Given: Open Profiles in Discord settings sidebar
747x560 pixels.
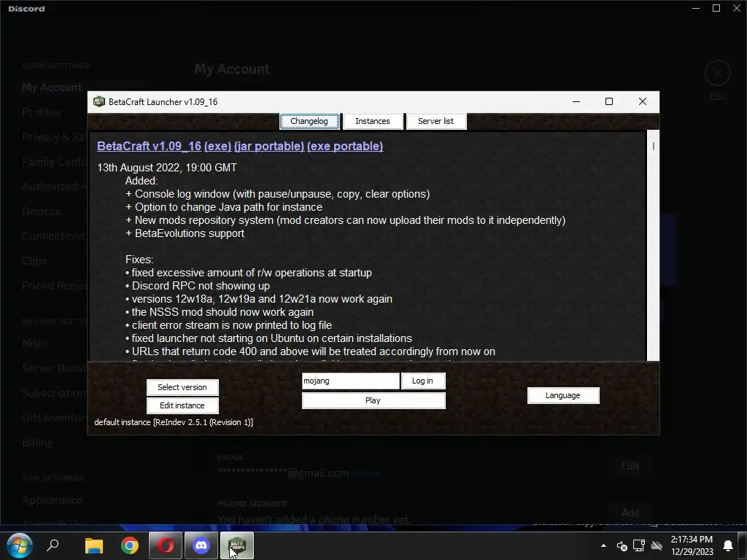Looking at the screenshot, I should coord(42,112).
